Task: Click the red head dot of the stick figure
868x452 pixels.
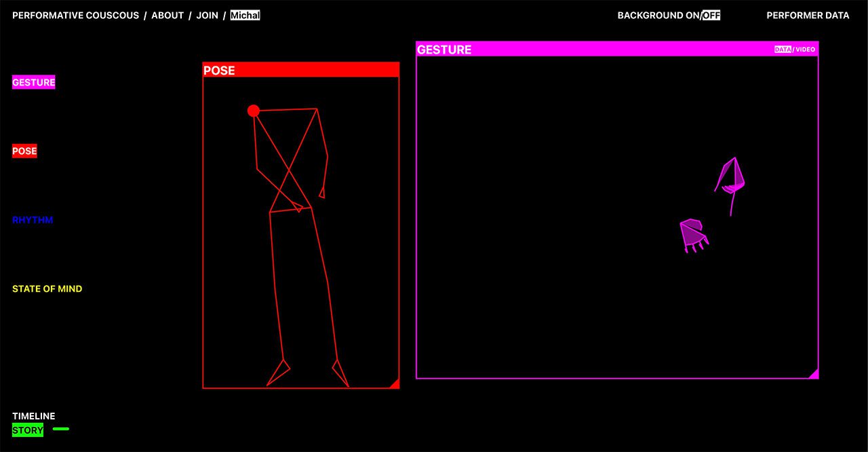Action: 254,111
